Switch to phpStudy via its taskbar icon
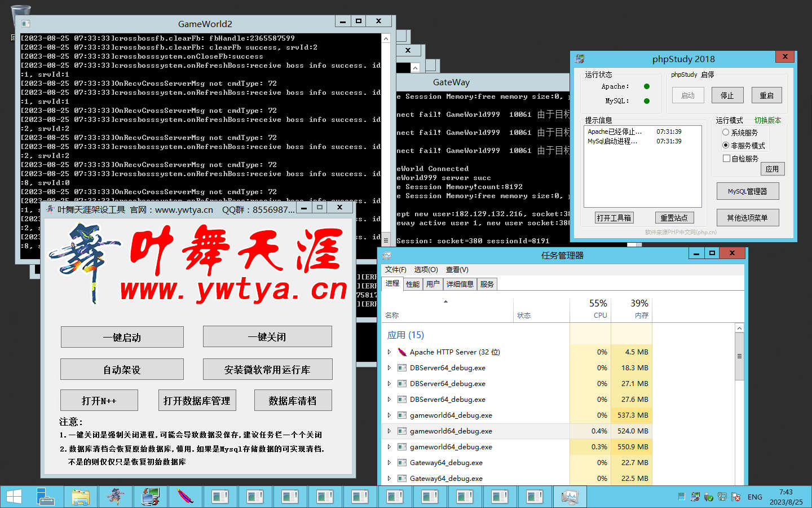 [151, 497]
